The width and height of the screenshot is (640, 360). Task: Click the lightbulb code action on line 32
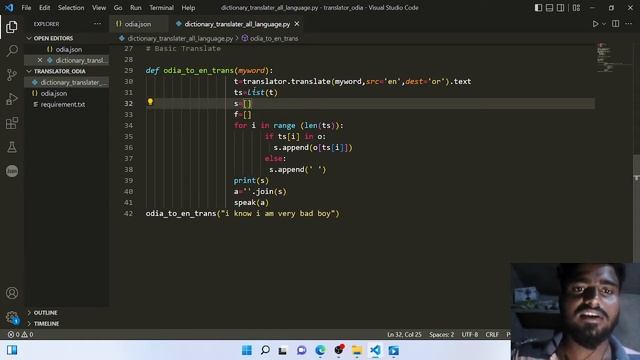150,102
